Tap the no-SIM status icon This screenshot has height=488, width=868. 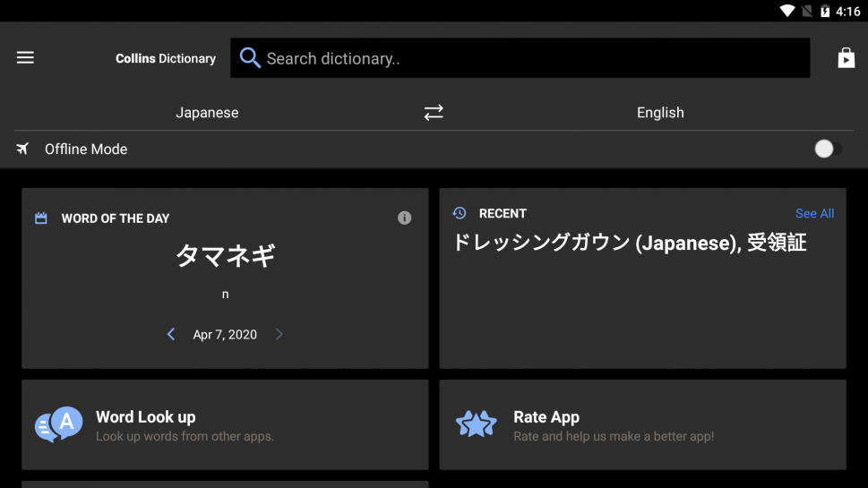pyautogui.click(x=807, y=11)
